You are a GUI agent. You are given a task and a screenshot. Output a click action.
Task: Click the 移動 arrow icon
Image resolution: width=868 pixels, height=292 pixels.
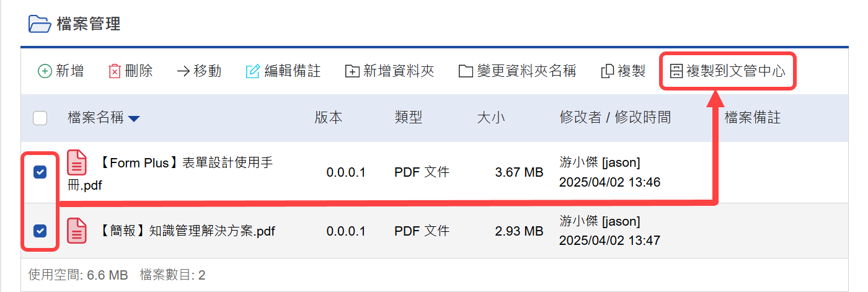coord(184,71)
